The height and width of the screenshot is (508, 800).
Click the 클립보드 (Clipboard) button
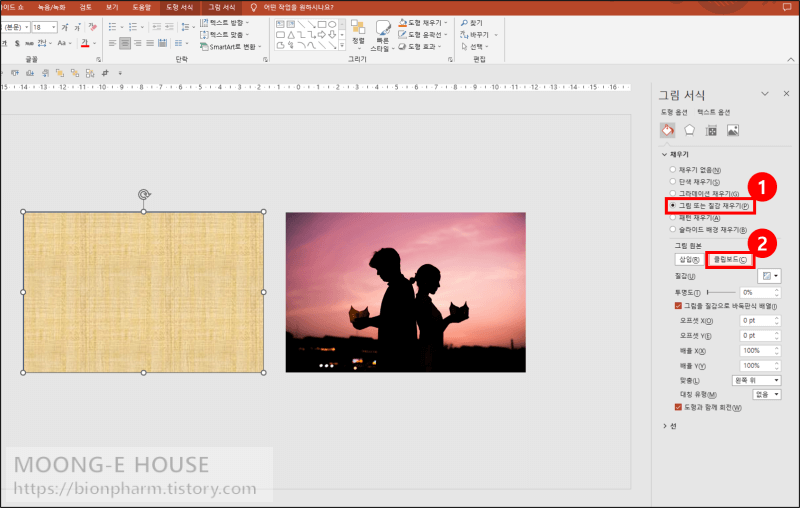[730, 260]
